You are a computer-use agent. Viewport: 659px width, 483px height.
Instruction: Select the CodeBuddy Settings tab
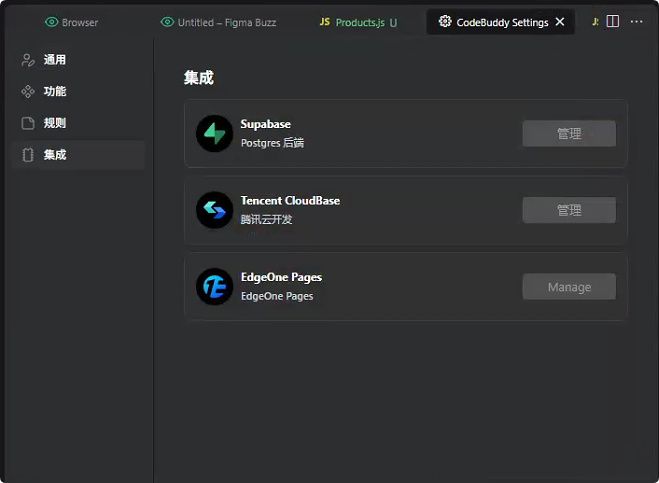click(502, 22)
